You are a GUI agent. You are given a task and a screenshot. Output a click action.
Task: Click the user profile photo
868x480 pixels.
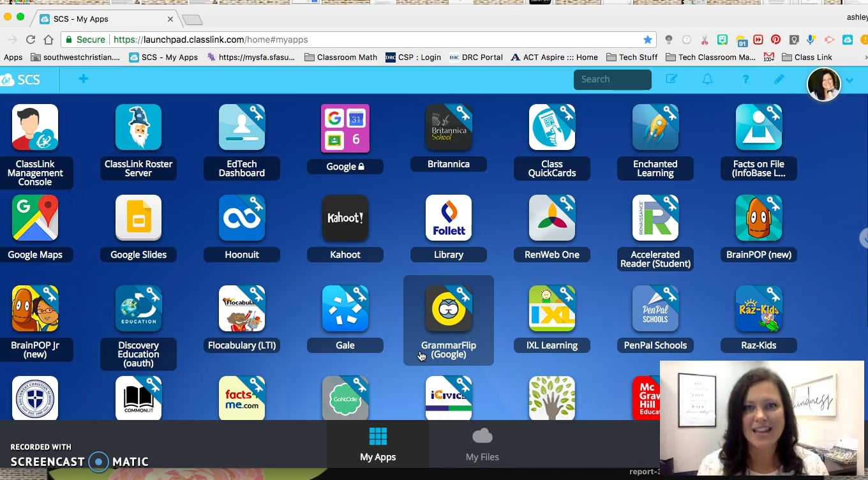point(823,84)
